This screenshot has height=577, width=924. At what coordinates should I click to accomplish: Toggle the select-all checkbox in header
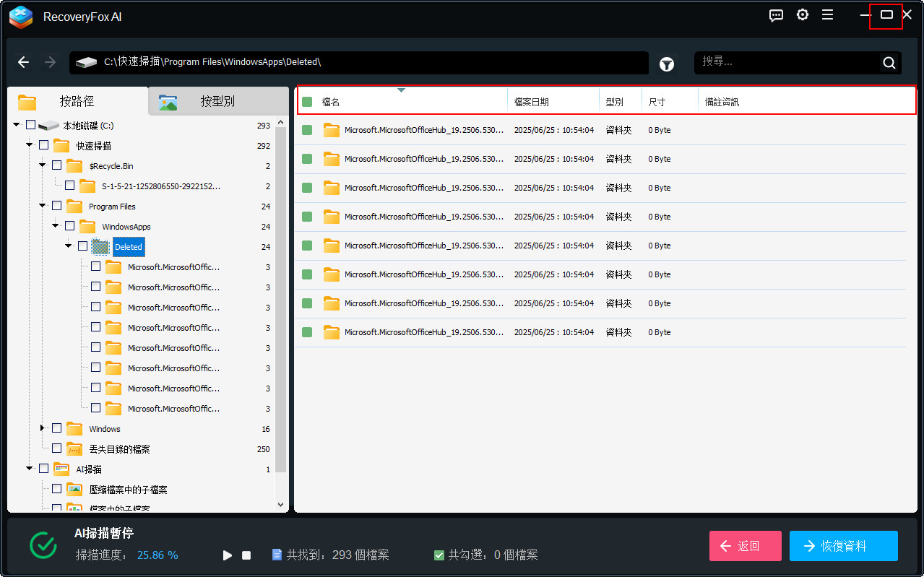307,102
